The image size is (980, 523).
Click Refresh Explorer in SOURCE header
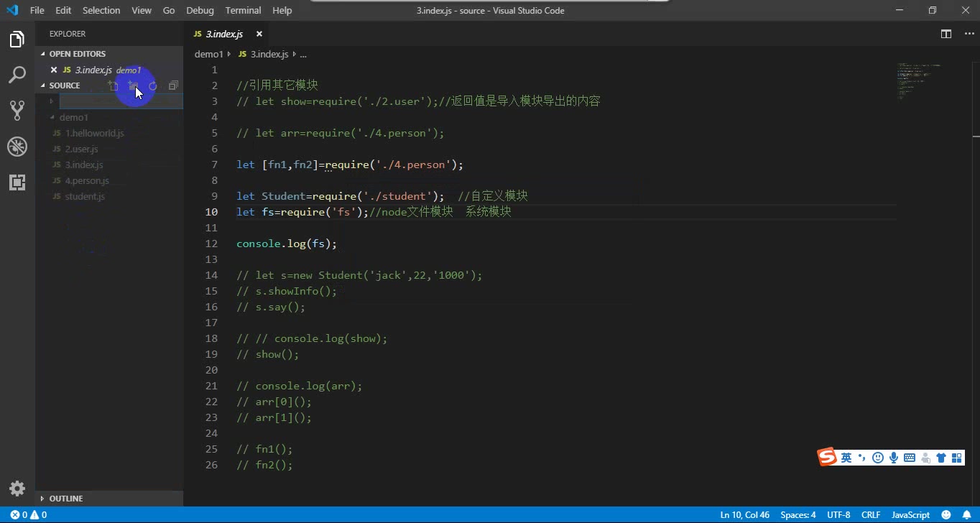click(153, 85)
